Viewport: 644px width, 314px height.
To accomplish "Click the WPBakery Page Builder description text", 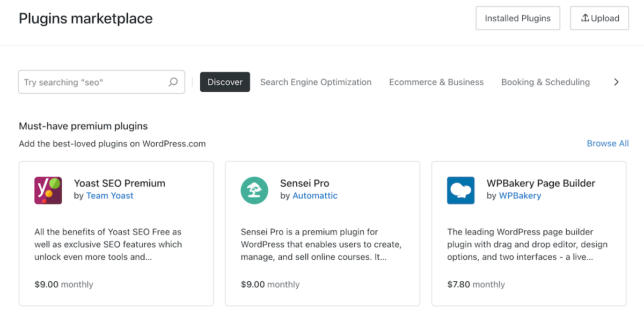I will [x=528, y=244].
